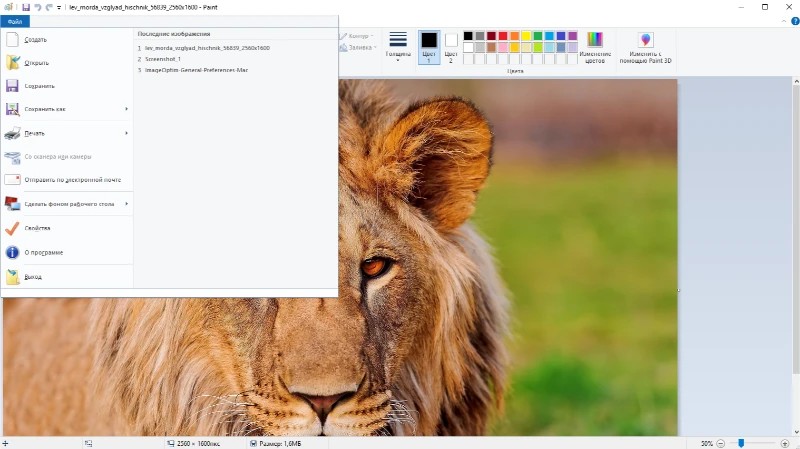Click the О программе info icon

tap(12, 252)
